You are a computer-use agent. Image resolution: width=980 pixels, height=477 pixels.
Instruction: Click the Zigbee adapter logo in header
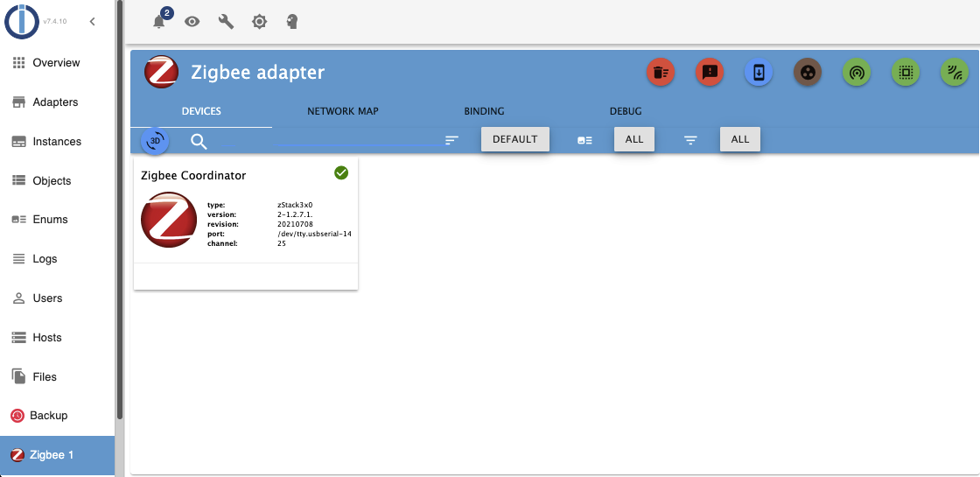(x=161, y=73)
